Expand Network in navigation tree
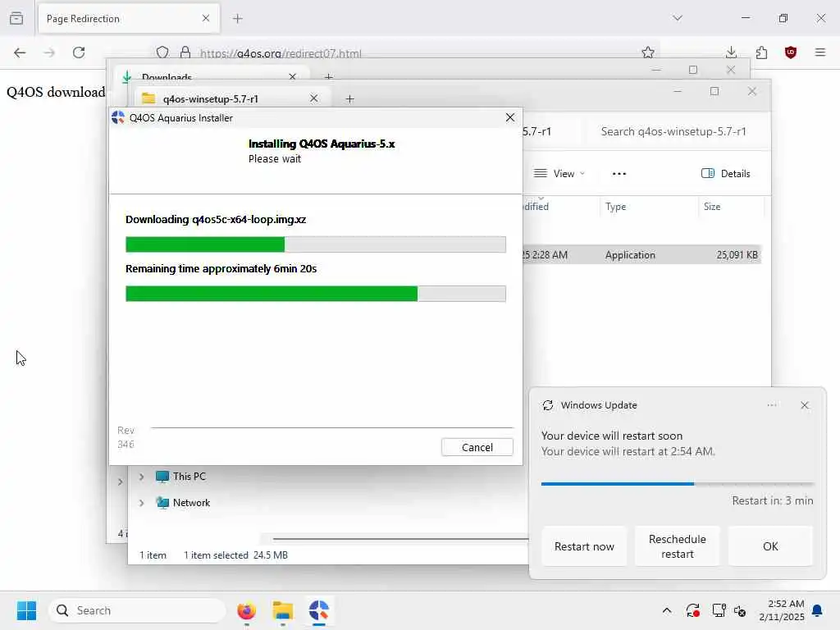840x630 pixels. (141, 503)
